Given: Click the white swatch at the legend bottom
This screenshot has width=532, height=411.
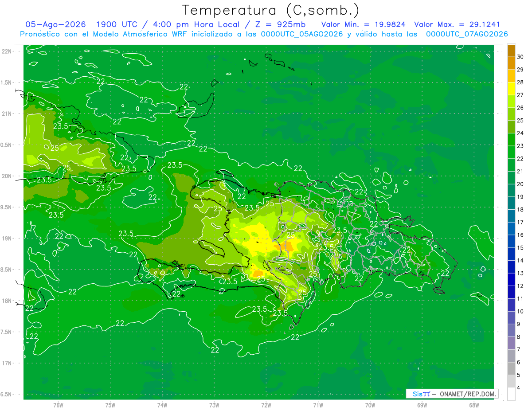Looking at the screenshot, I should click(511, 394).
